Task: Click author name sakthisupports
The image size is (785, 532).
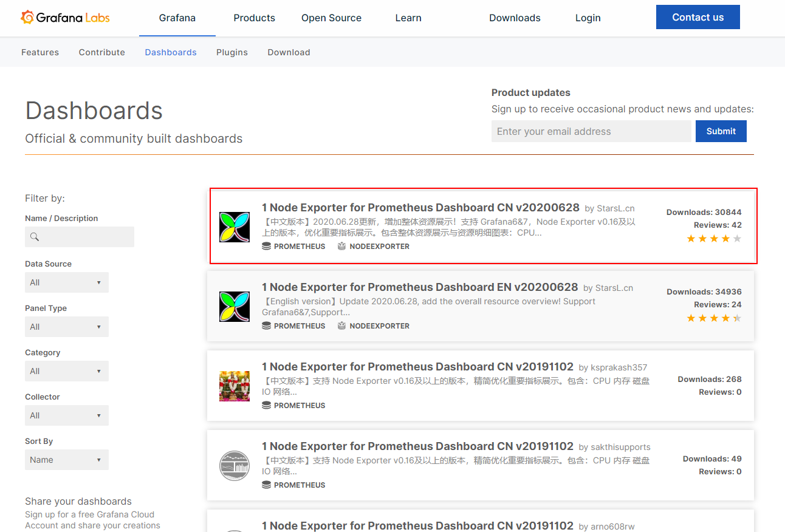Action: tap(620, 447)
